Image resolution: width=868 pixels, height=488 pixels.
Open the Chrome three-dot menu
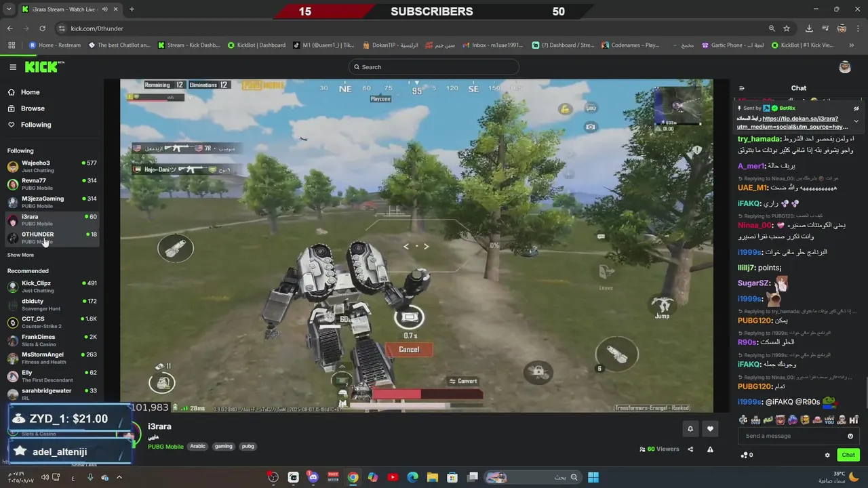pos(858,28)
